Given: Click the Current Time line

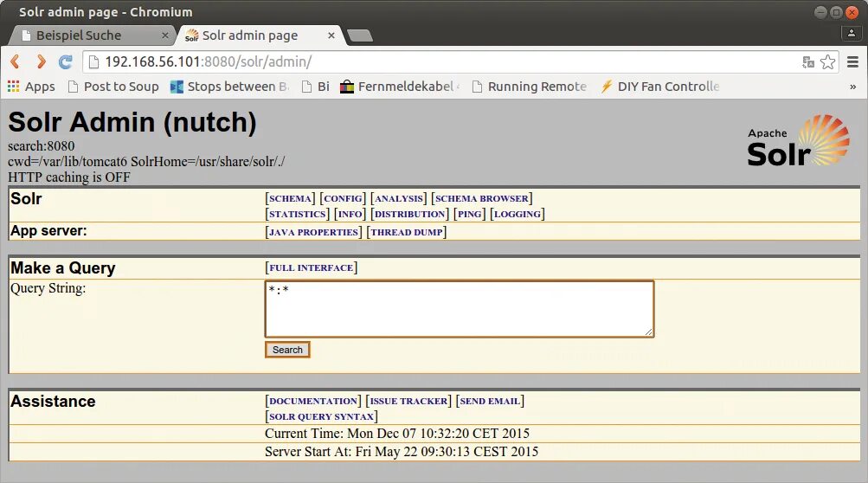Looking at the screenshot, I should [397, 433].
